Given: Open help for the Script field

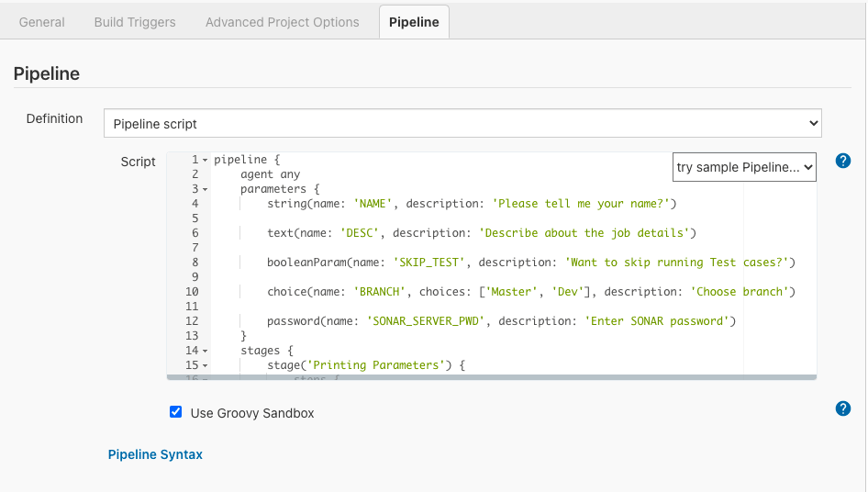Looking at the screenshot, I should [843, 161].
